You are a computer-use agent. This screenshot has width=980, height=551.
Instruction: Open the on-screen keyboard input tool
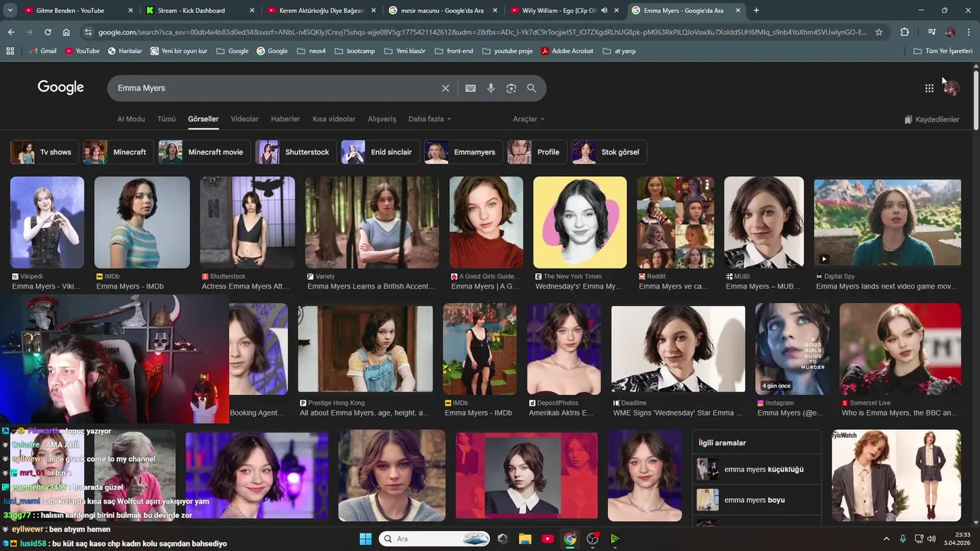coord(471,88)
